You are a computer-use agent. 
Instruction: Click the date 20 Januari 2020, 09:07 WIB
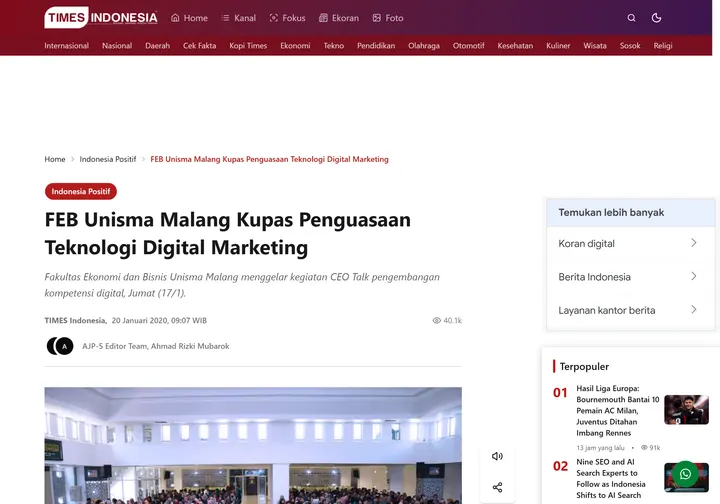pyautogui.click(x=159, y=320)
